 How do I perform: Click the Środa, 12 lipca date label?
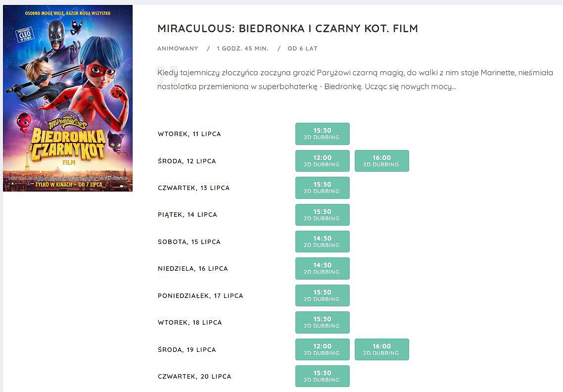pyautogui.click(x=187, y=161)
